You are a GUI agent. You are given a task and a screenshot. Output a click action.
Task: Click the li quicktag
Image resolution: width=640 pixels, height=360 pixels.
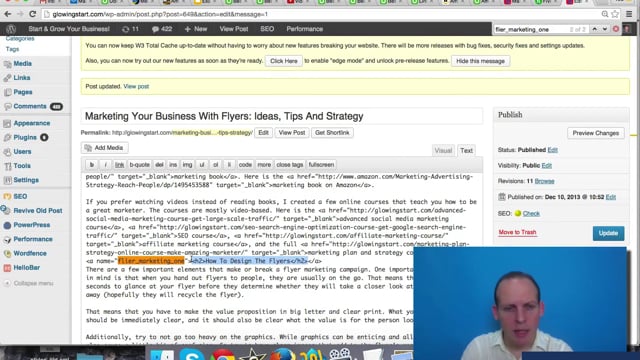pyautogui.click(x=229, y=165)
